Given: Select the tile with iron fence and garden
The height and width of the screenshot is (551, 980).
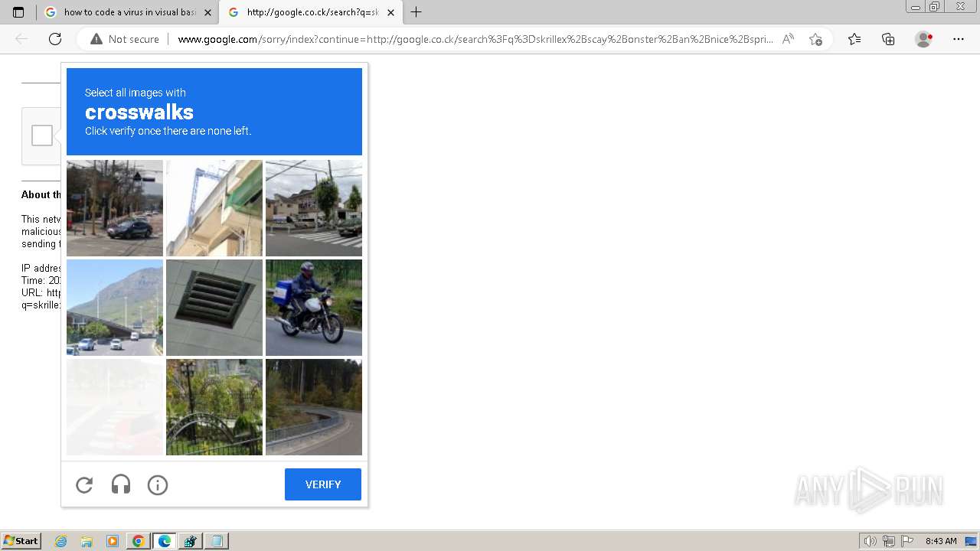Looking at the screenshot, I should 214,407.
